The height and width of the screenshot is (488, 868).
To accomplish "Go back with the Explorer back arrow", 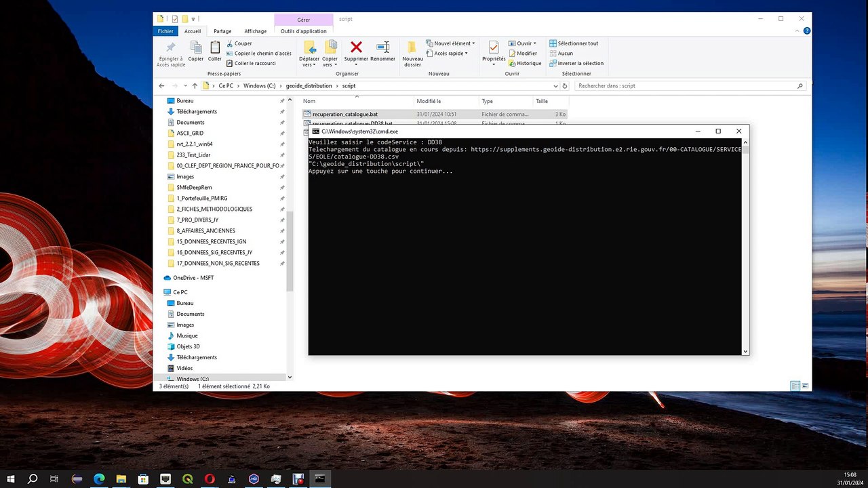I will click(x=161, y=86).
